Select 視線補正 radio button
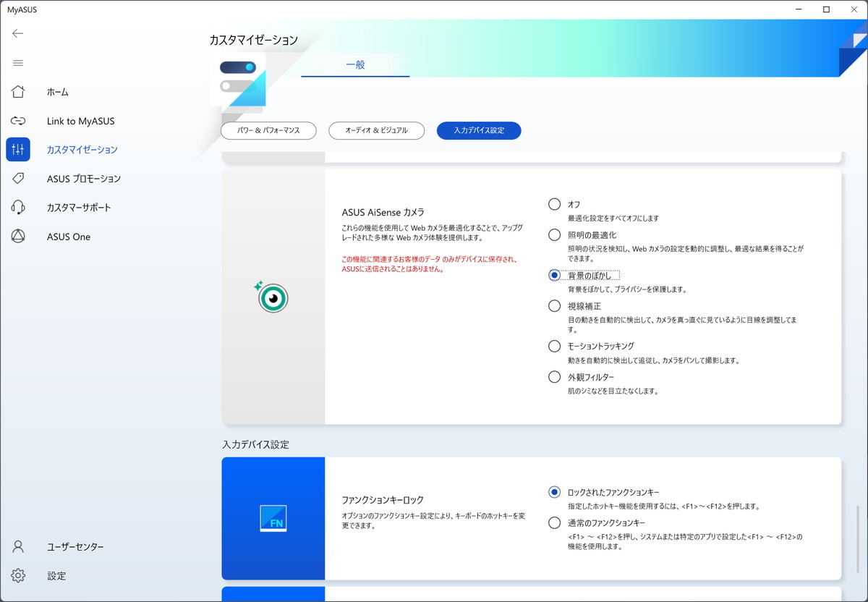This screenshot has width=868, height=602. (554, 305)
